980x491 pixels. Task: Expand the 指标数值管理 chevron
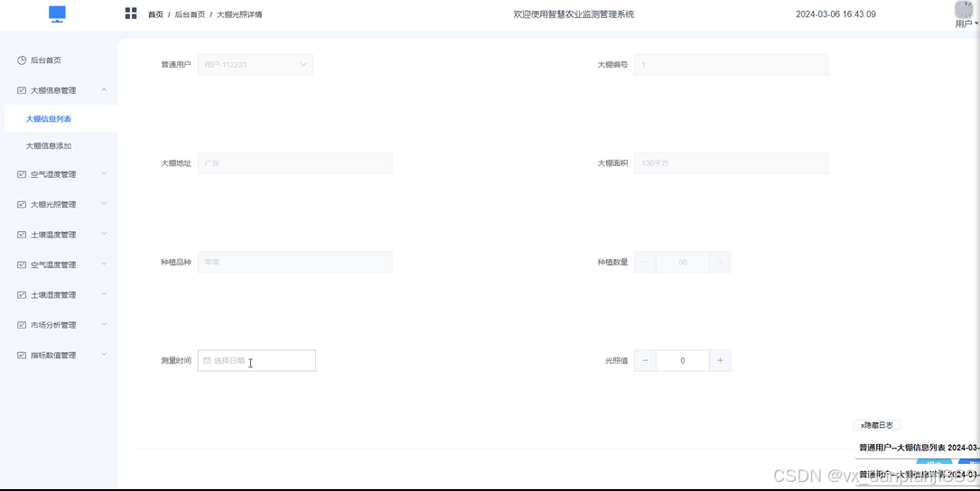pyautogui.click(x=104, y=354)
